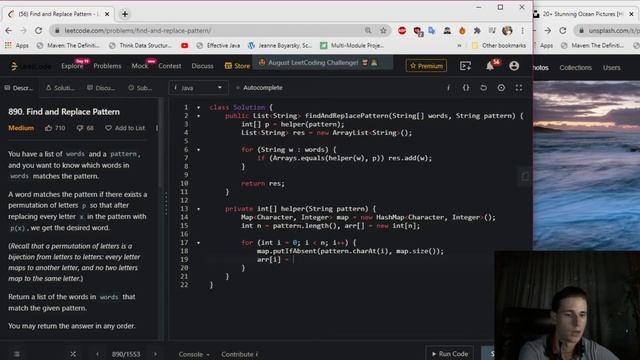Screen dimensions: 640x360
Task: Like the problem with thumbs up 710
Action: (x=55, y=128)
